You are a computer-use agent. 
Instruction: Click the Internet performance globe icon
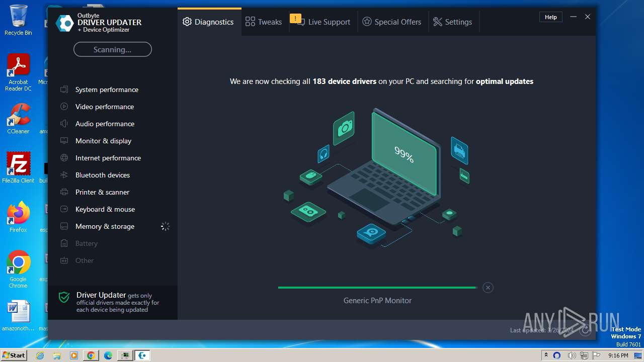coord(64,158)
